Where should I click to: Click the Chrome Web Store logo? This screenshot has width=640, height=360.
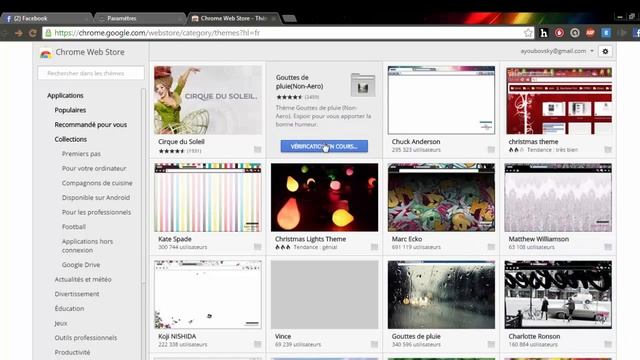[46, 53]
